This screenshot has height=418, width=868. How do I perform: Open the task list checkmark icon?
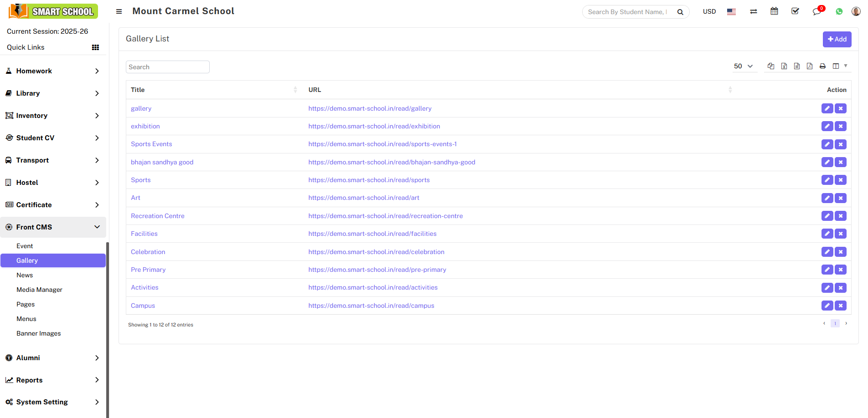[x=795, y=11]
